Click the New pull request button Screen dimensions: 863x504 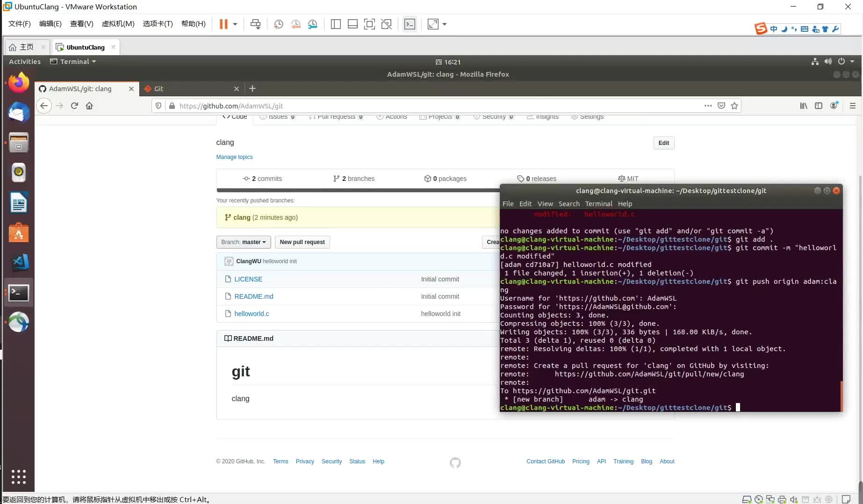tap(302, 242)
